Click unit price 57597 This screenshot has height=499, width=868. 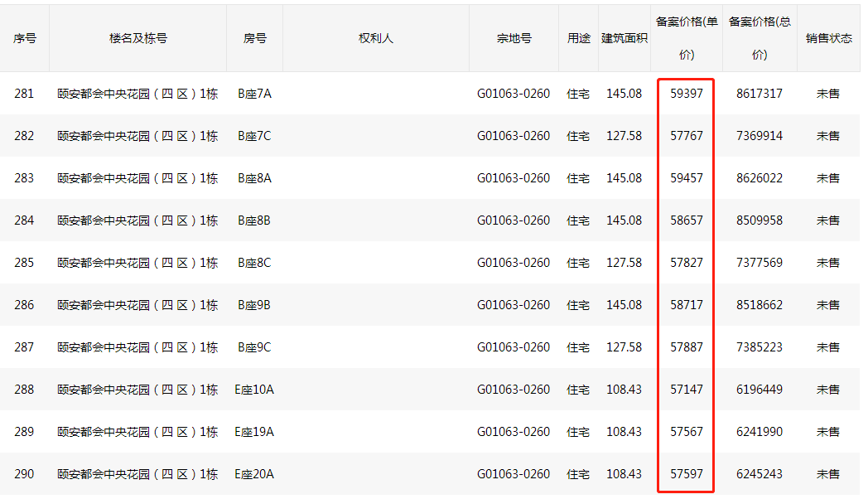[x=687, y=474]
